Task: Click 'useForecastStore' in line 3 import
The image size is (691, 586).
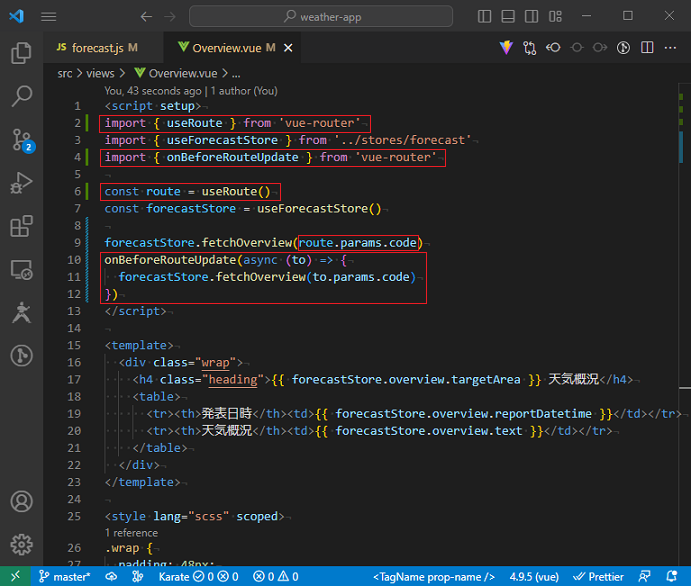Action: 222,140
